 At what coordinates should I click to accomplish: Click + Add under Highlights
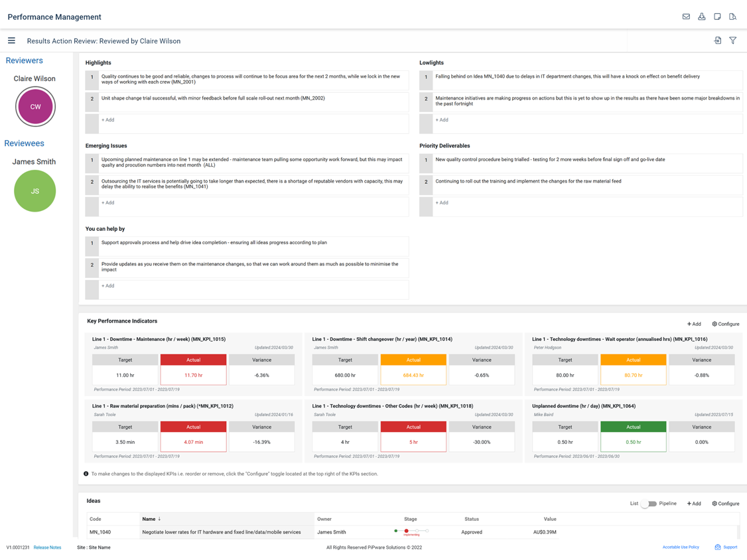[107, 120]
